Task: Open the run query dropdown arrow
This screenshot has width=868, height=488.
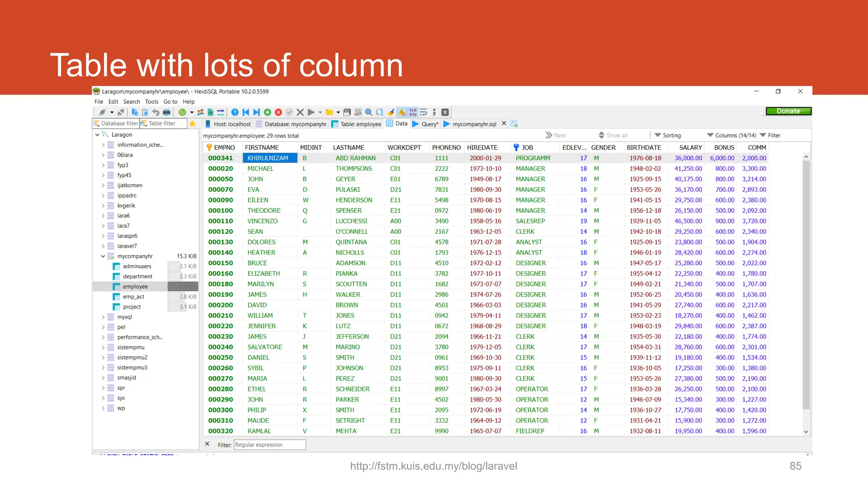Action: pyautogui.click(x=320, y=112)
